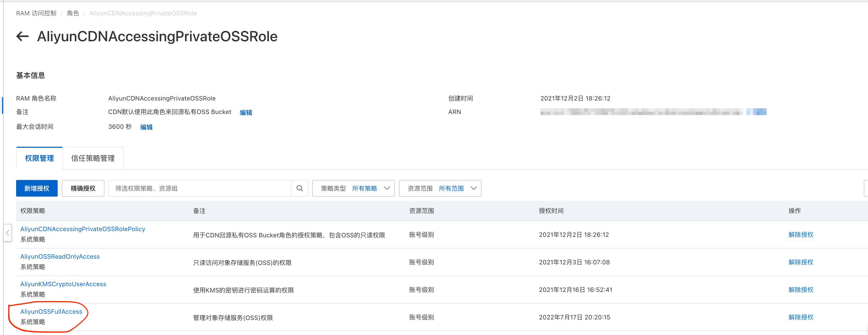
Task: Open the AliyunKMSCryptoUserAccess policy link
Action: click(x=63, y=284)
